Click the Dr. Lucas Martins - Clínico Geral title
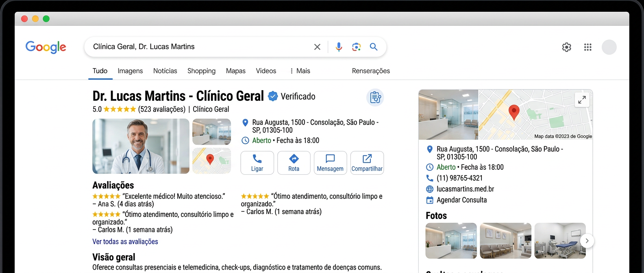644x273 pixels. [178, 96]
